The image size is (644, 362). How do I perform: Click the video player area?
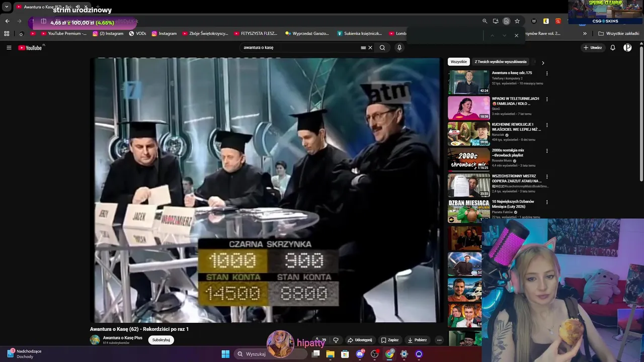266,190
